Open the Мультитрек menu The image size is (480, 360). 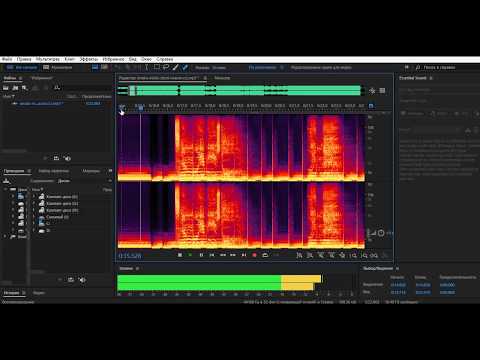(x=48, y=59)
